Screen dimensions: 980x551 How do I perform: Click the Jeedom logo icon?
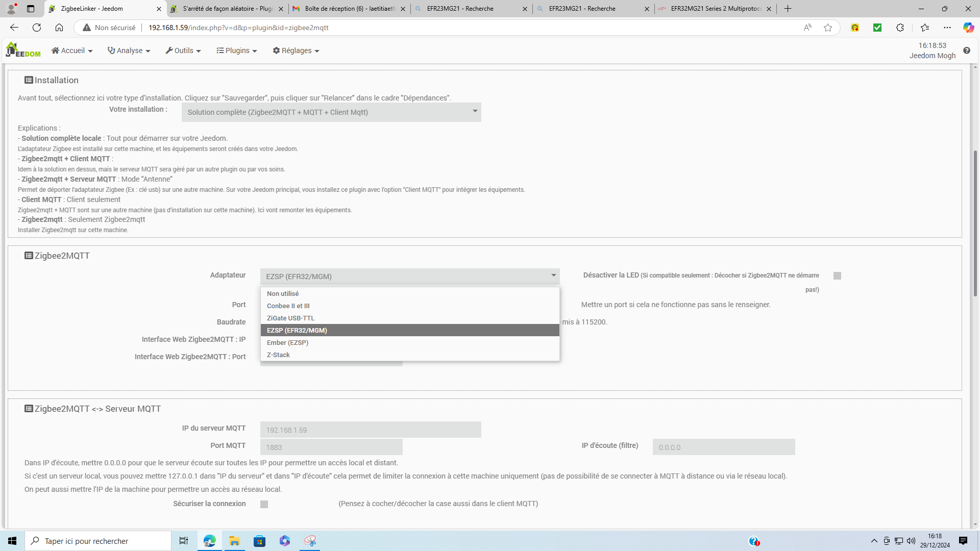(23, 50)
